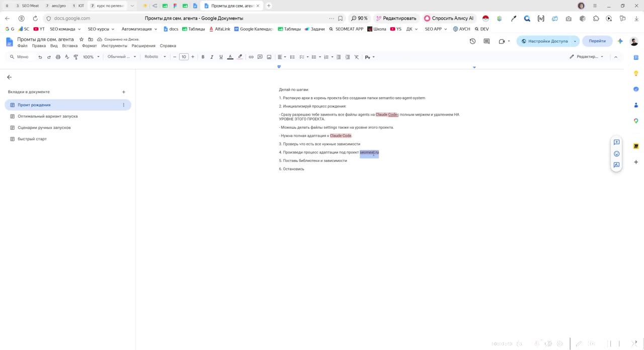
Task: Open the Вид menu
Action: coord(54,46)
